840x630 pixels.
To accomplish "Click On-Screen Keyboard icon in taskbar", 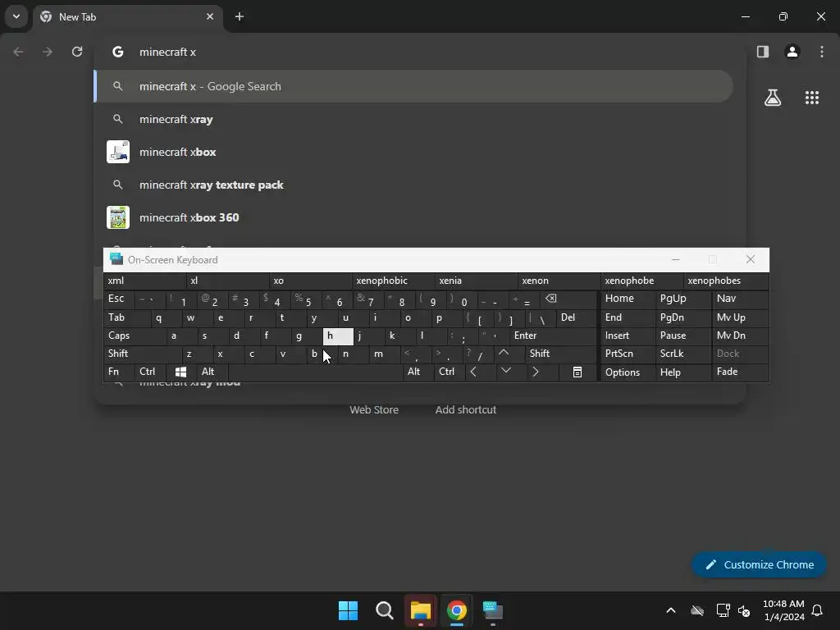I will pyautogui.click(x=492, y=610).
